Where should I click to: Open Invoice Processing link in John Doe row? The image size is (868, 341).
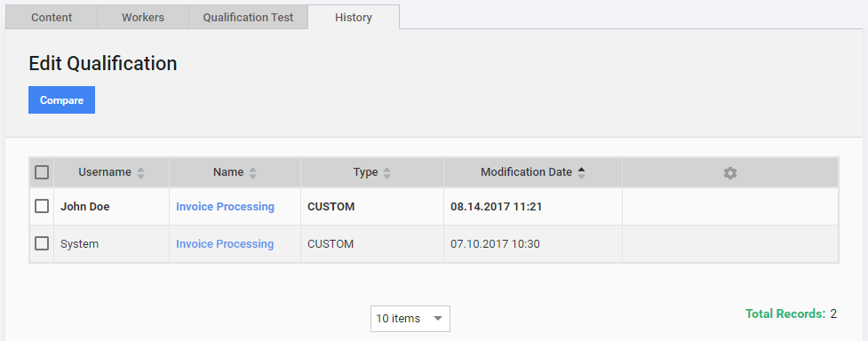click(225, 207)
